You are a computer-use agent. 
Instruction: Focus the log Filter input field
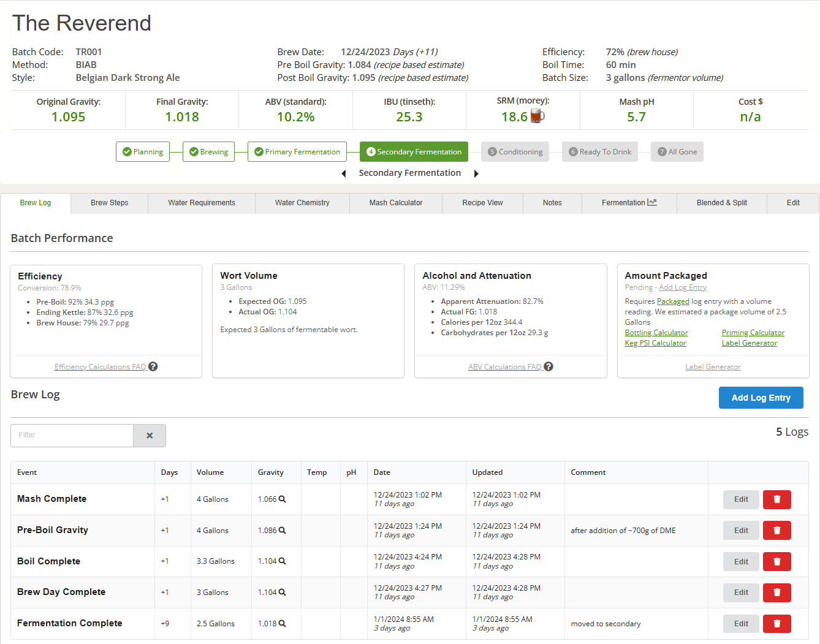(72, 436)
